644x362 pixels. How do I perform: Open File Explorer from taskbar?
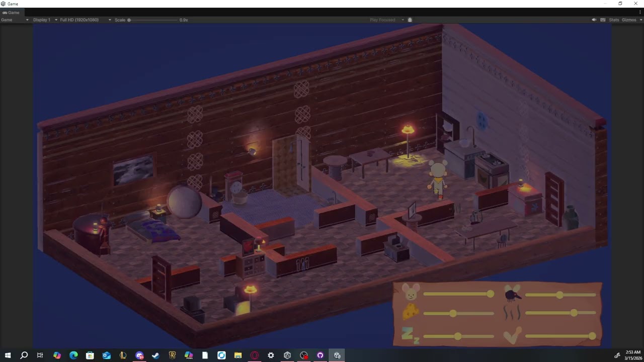point(238,355)
